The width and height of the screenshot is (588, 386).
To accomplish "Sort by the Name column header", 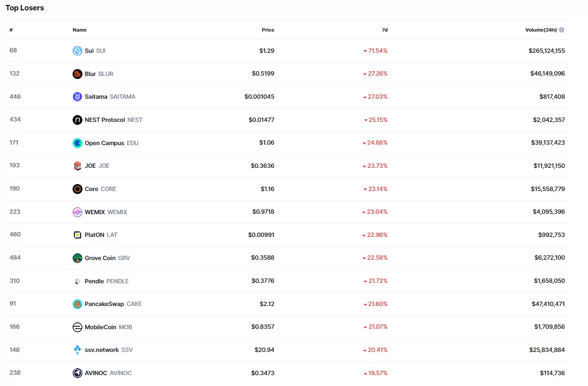I will pyautogui.click(x=79, y=30).
